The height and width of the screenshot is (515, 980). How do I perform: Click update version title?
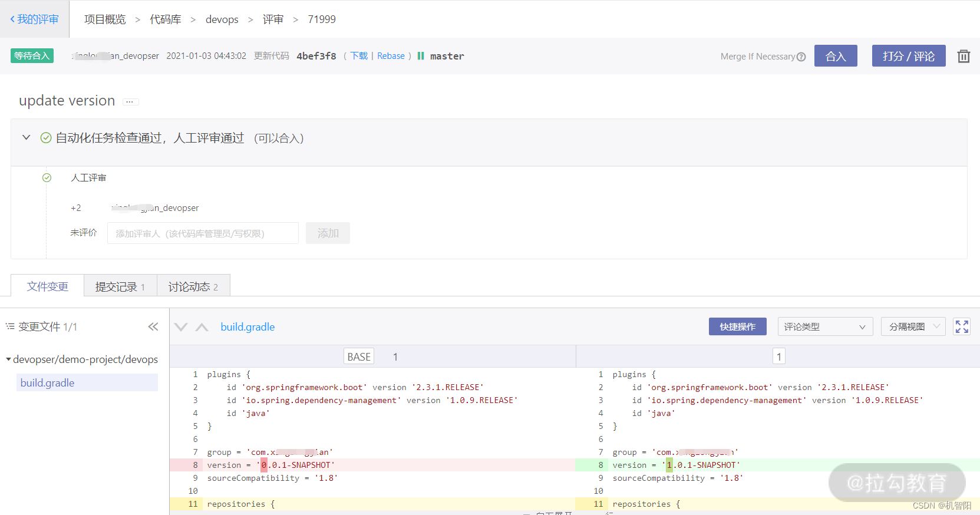(67, 101)
